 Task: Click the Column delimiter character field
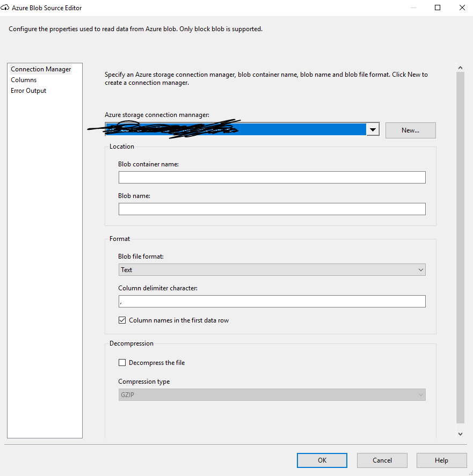pos(272,302)
